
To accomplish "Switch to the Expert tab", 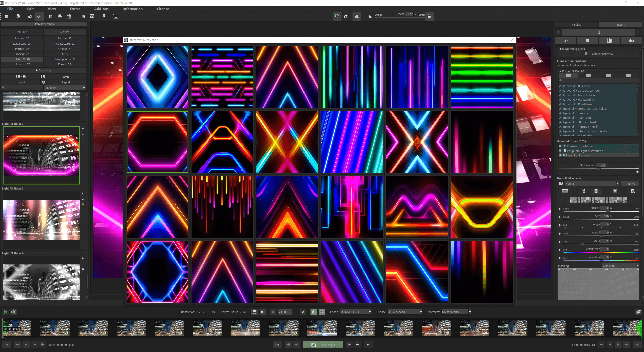I will click(620, 24).
